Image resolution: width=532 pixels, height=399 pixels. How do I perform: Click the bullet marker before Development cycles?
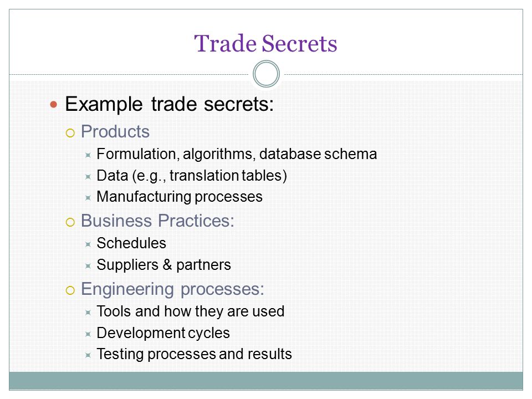pos(88,334)
